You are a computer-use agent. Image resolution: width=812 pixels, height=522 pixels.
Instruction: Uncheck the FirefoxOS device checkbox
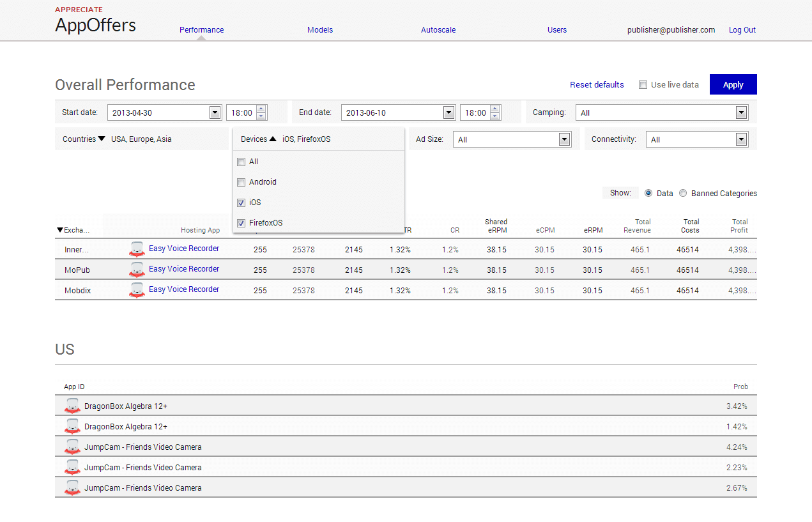(241, 223)
